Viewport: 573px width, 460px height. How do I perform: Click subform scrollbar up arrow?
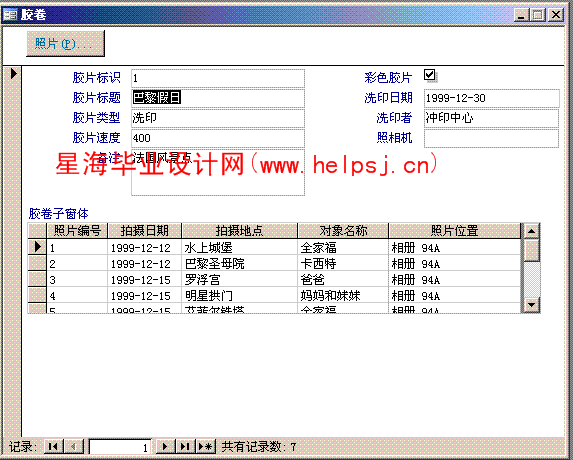[x=532, y=231]
